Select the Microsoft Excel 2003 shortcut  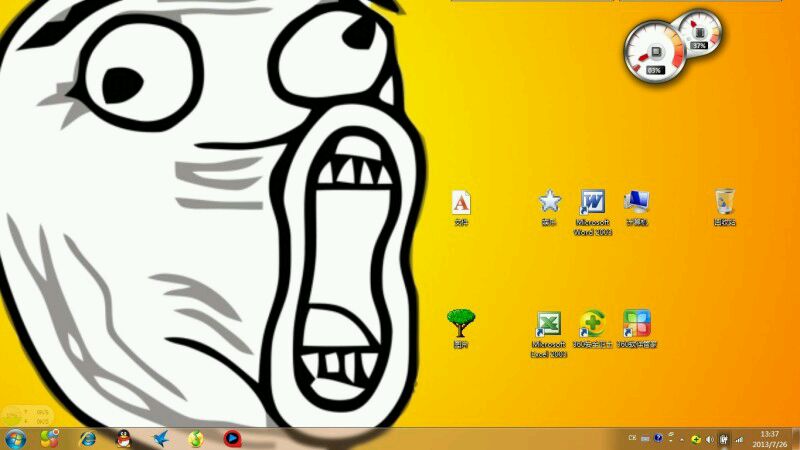tap(549, 335)
